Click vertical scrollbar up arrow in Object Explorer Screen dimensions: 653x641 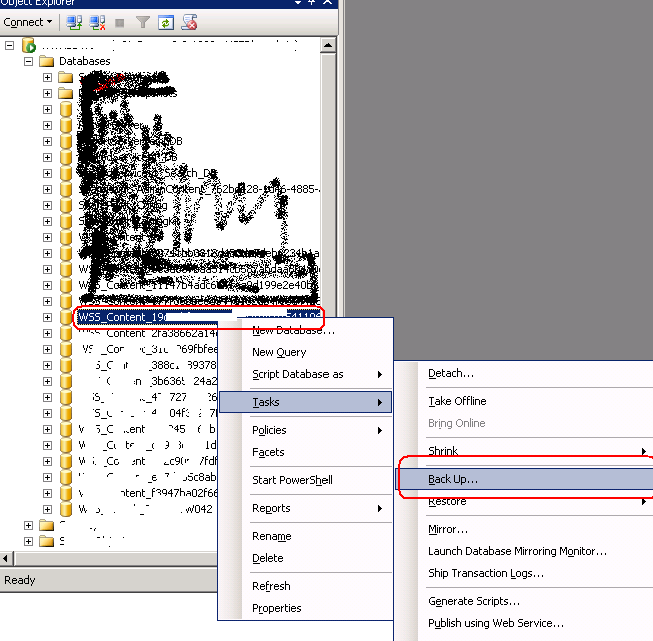pyautogui.click(x=328, y=45)
